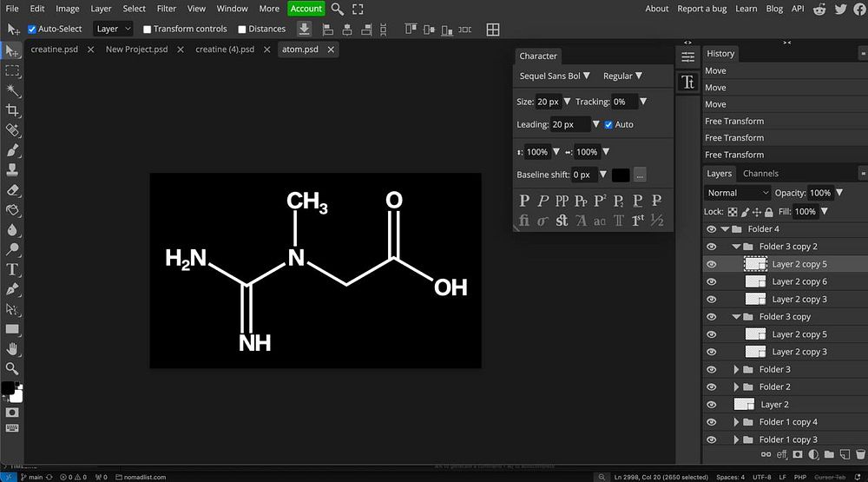Viewport: 868px width, 482px height.
Task: Open the Report a bug link
Action: [x=702, y=9]
